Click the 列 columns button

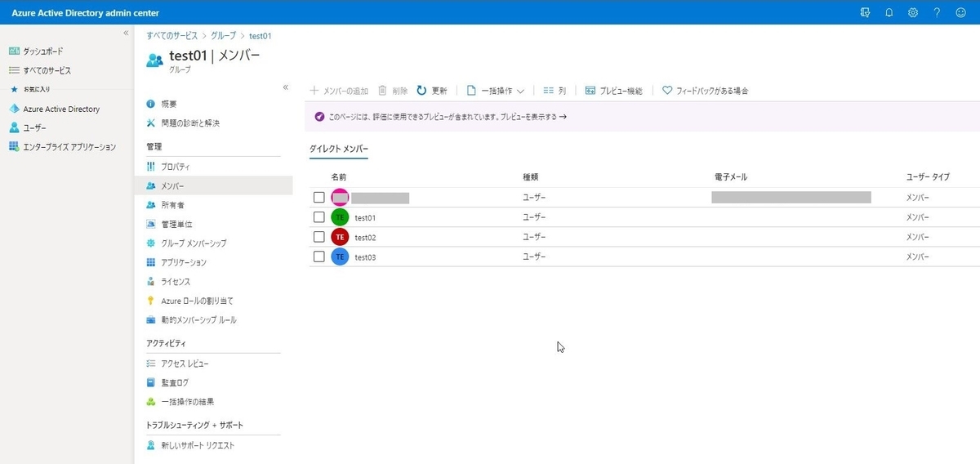555,91
